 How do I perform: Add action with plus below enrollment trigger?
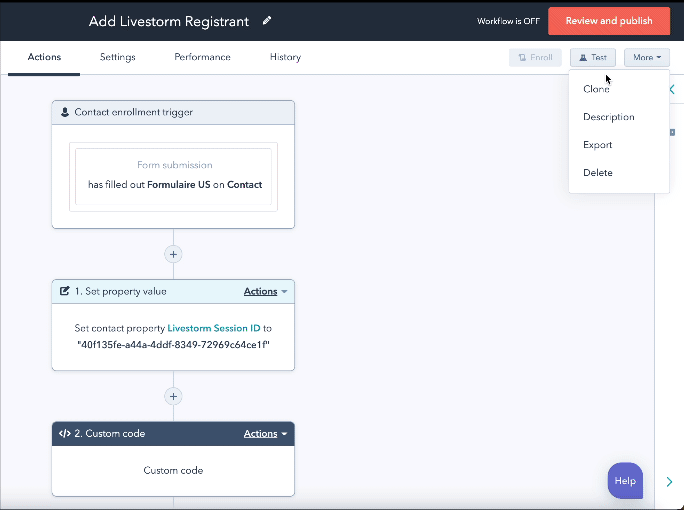[x=173, y=254]
